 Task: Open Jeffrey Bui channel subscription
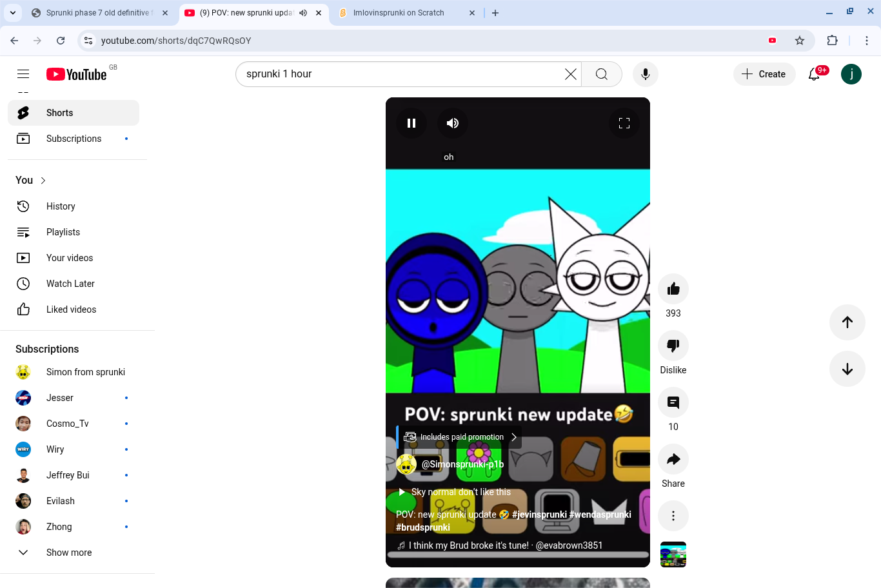pos(74,475)
